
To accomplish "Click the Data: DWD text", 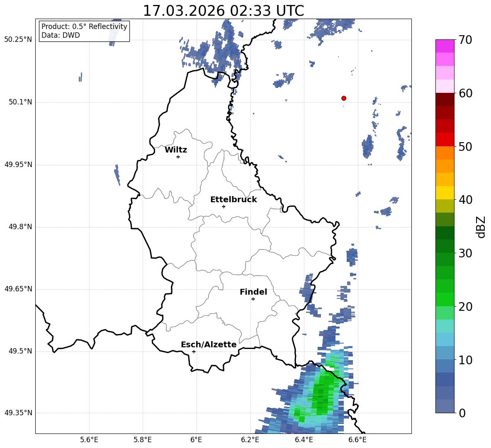I will click(61, 35).
